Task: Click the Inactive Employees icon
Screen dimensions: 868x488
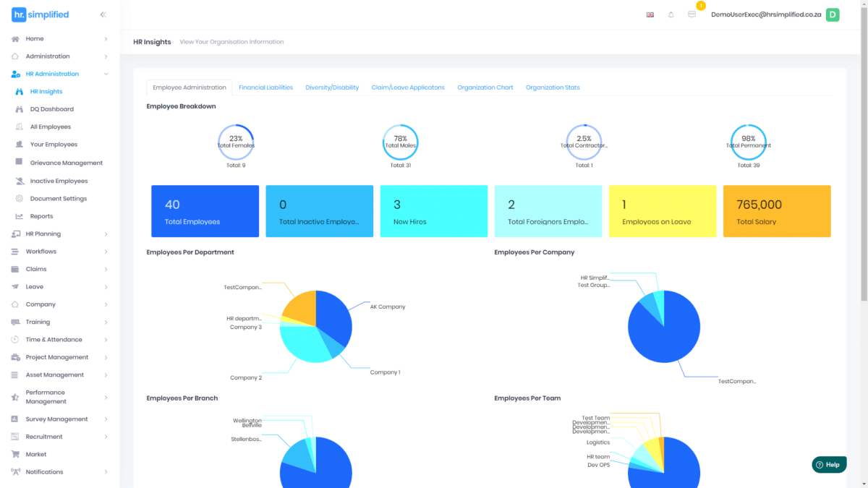Action: (x=20, y=181)
